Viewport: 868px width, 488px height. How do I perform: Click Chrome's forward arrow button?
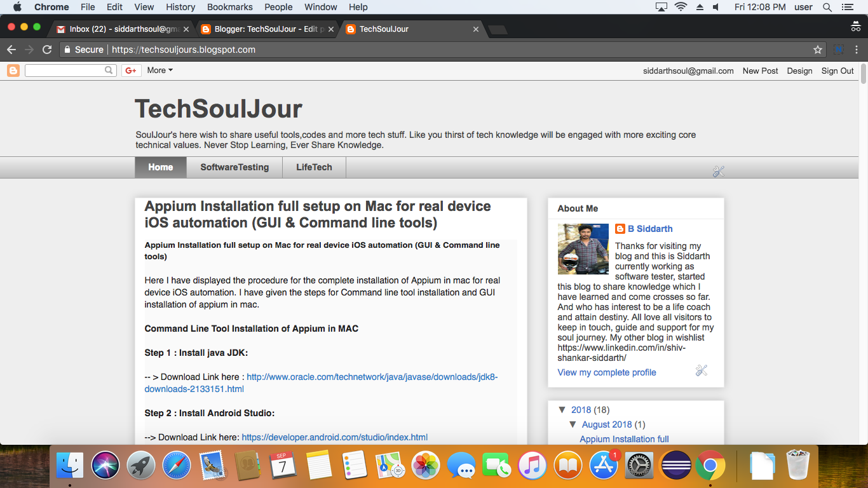pos(29,50)
